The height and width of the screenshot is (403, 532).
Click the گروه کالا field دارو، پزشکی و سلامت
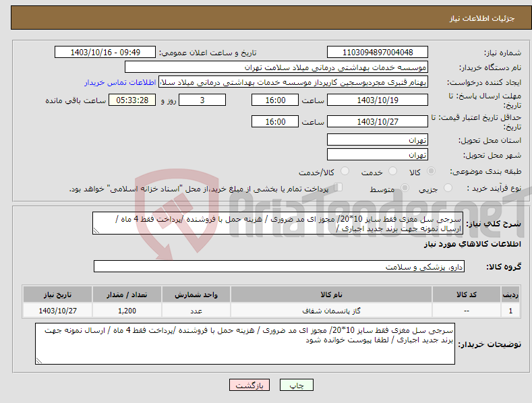pyautogui.click(x=279, y=267)
